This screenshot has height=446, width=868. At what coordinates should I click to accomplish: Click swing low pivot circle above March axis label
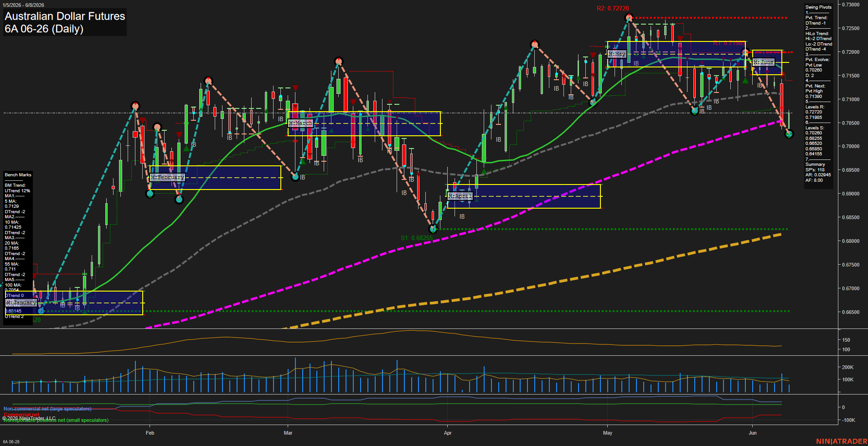[295, 177]
